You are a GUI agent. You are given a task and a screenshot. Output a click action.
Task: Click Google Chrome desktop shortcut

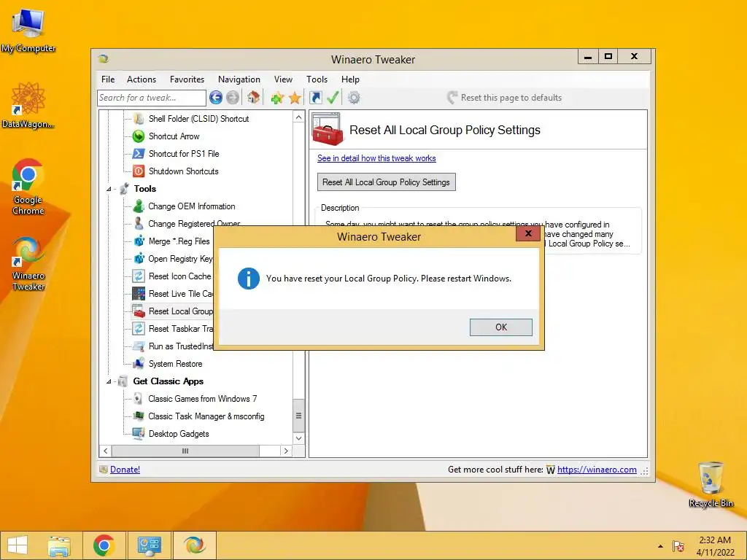point(28,187)
